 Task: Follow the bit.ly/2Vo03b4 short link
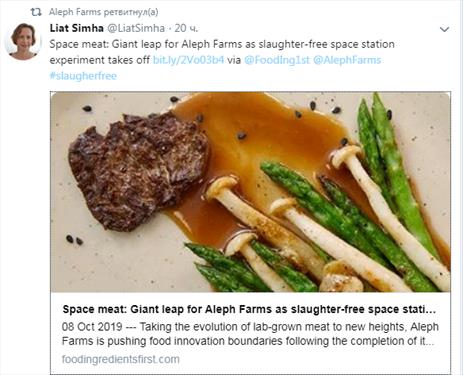[x=188, y=60]
